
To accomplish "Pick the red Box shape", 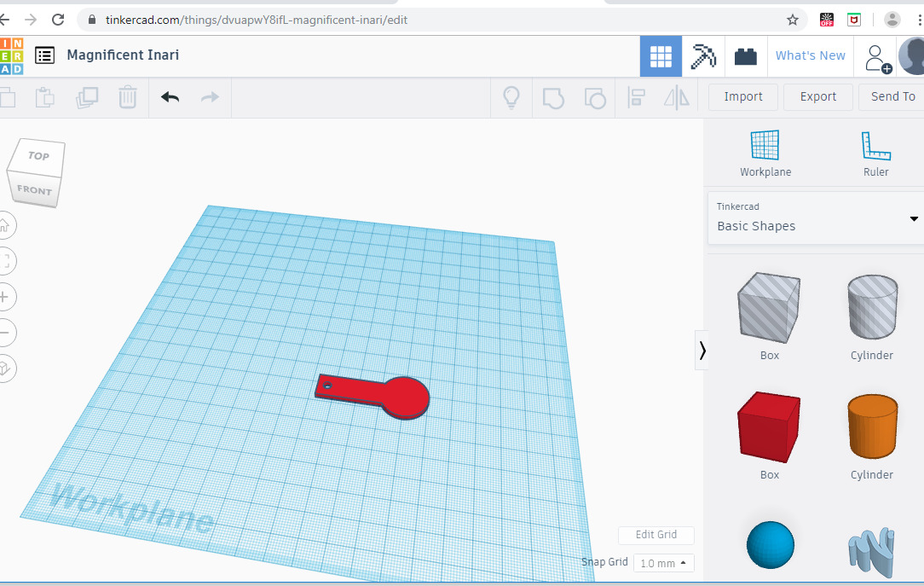I will (769, 426).
